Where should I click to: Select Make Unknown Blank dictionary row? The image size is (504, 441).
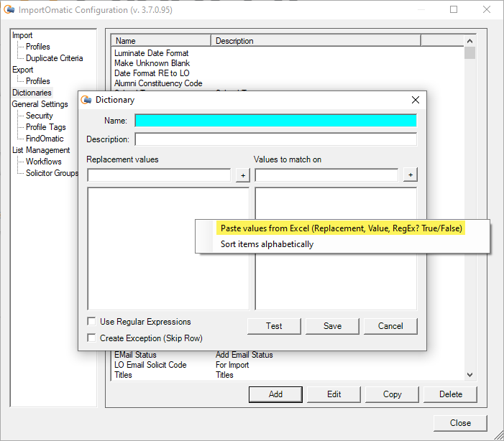[152, 63]
